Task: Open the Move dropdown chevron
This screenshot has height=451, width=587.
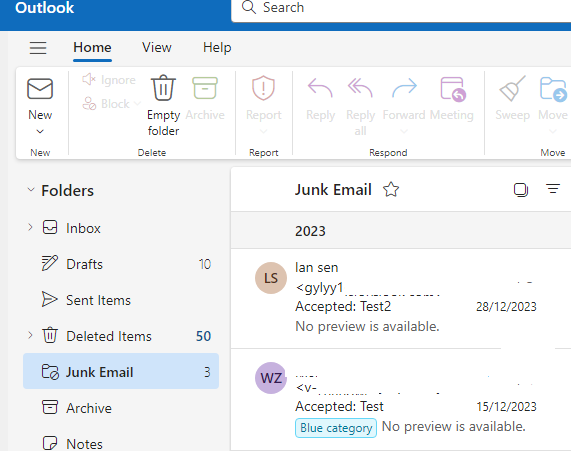Action: click(x=553, y=131)
